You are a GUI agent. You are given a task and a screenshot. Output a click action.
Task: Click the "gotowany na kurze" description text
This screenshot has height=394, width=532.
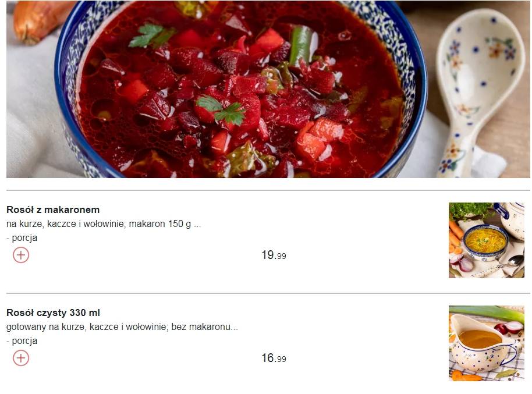[46, 327]
